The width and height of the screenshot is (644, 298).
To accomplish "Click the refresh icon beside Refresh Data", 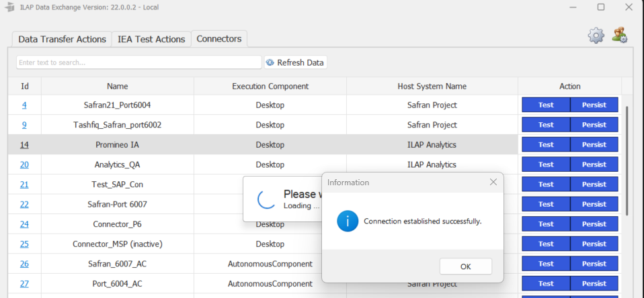I will (x=270, y=62).
